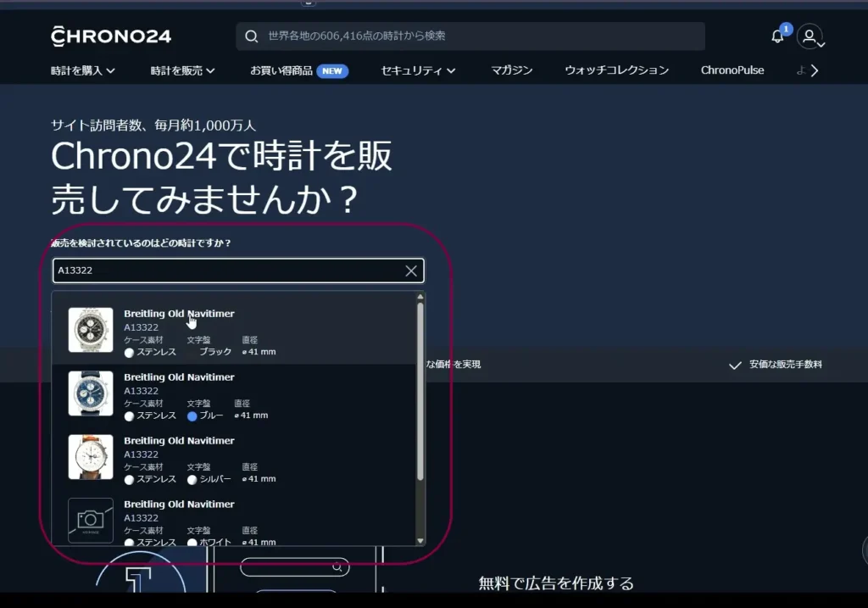Click the dropdown scrollbar's down arrow

click(420, 540)
